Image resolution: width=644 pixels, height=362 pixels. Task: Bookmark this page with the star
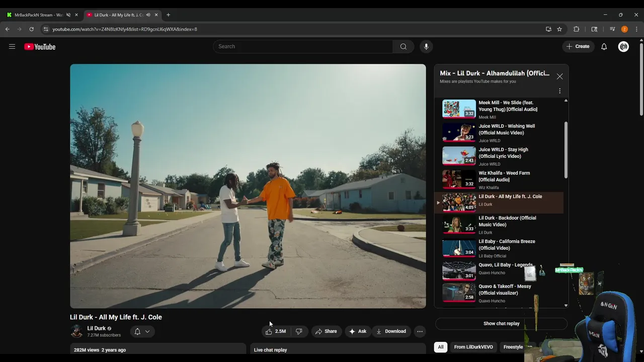click(x=559, y=29)
